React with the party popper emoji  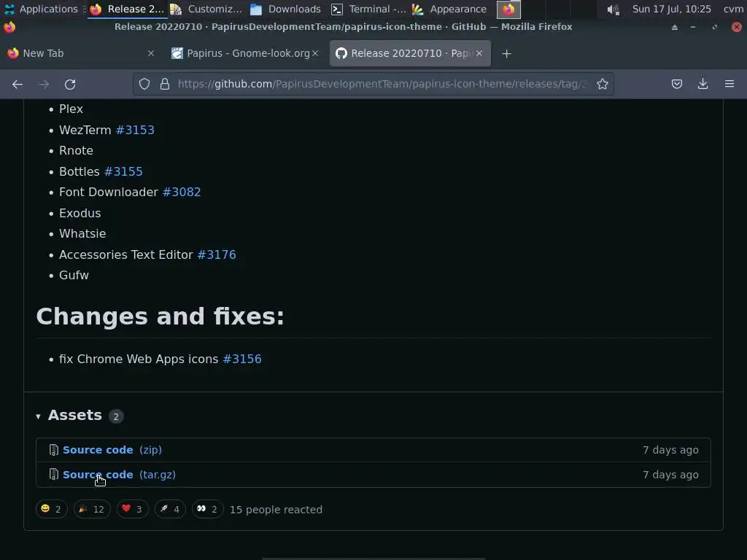[92, 509]
